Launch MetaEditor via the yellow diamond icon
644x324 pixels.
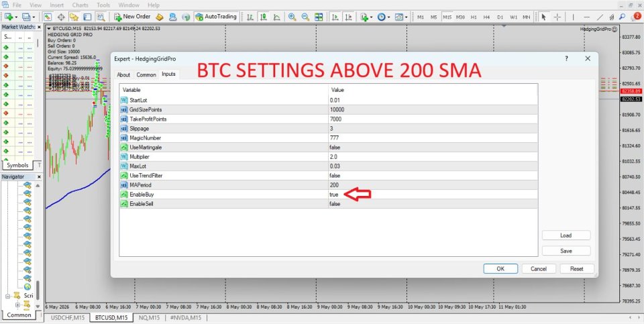click(x=160, y=17)
